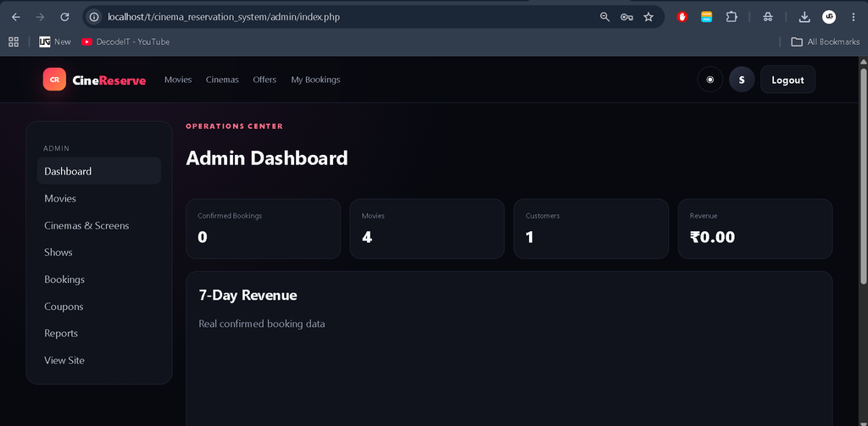Open the New bookmark

coord(55,42)
